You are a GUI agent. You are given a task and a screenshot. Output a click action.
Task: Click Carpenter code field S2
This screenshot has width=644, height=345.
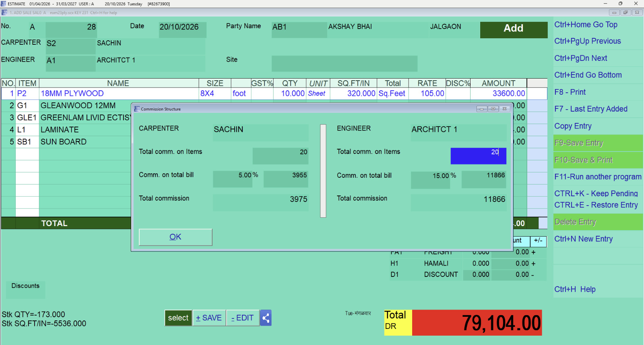pos(70,47)
